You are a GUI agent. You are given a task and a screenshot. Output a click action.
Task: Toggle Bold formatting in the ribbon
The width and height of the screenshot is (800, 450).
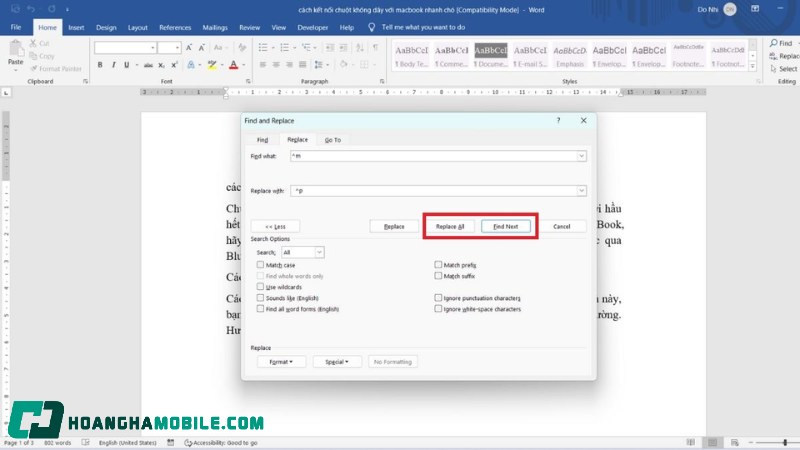100,65
